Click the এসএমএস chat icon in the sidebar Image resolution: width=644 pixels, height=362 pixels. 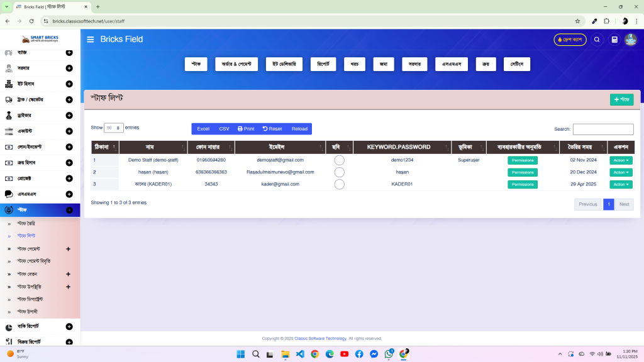[x=9, y=194]
